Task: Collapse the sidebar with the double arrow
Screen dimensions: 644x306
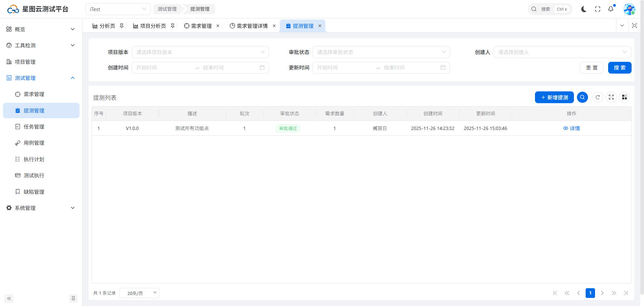Action: coord(9,299)
